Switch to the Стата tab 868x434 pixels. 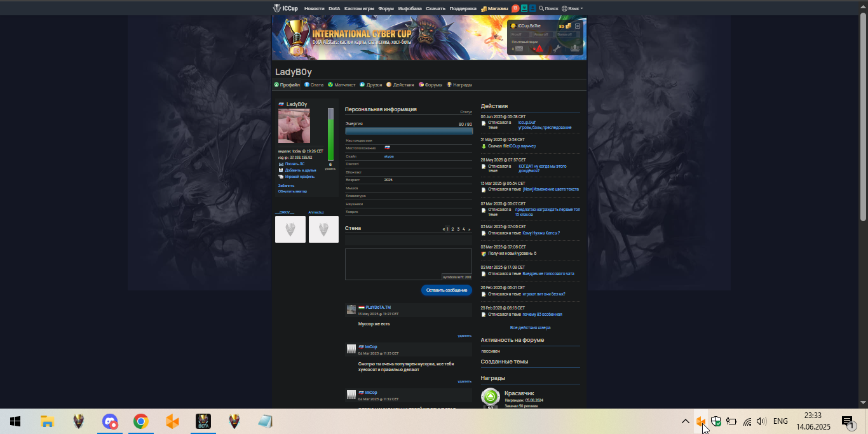pos(314,85)
